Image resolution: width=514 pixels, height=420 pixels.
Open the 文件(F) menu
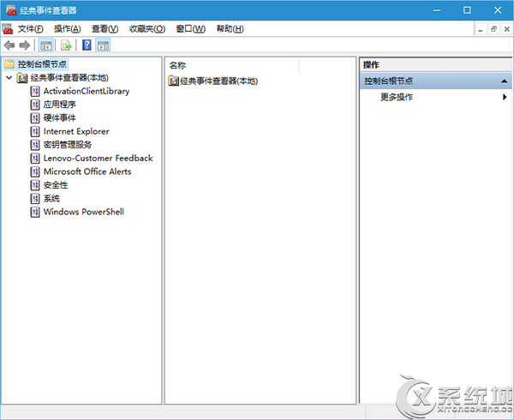(30, 29)
